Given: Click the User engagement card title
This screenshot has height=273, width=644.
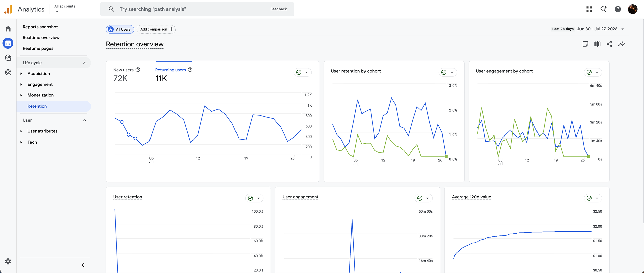Looking at the screenshot, I should [x=300, y=197].
